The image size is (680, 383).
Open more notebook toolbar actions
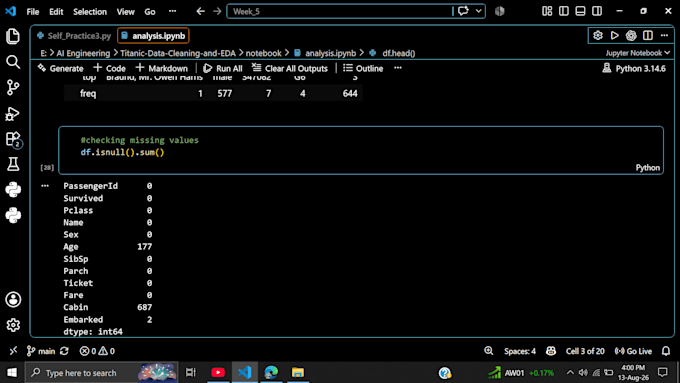point(398,68)
